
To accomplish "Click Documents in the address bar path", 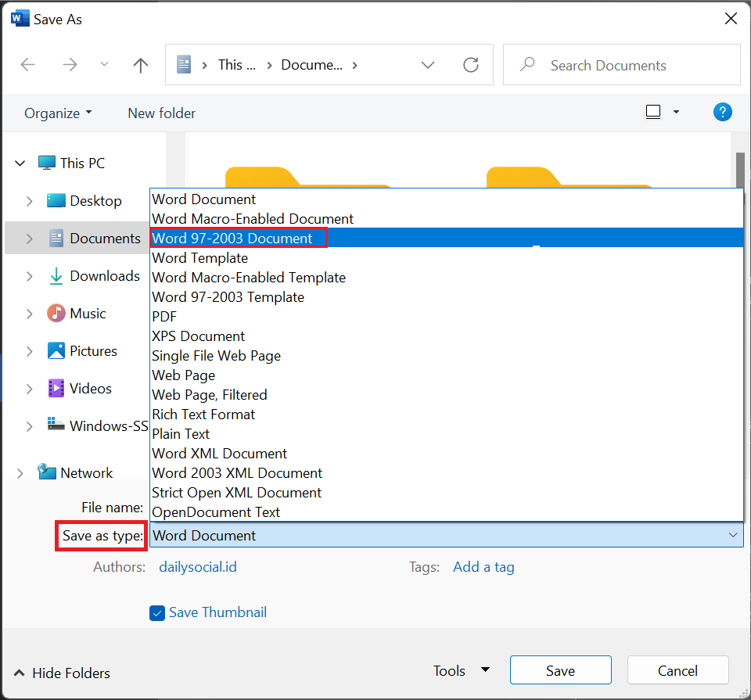I will [x=312, y=65].
